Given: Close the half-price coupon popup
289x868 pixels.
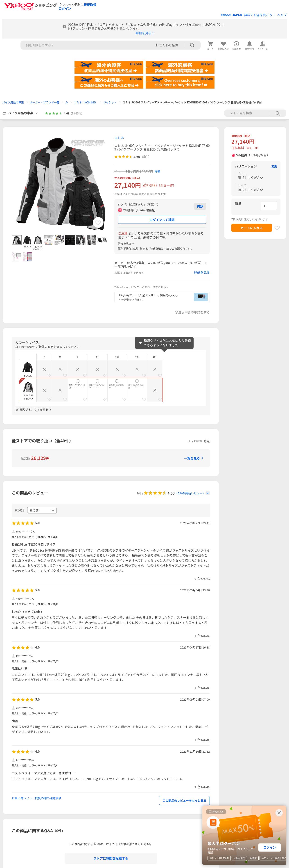Looking at the screenshot, I should [279, 813].
